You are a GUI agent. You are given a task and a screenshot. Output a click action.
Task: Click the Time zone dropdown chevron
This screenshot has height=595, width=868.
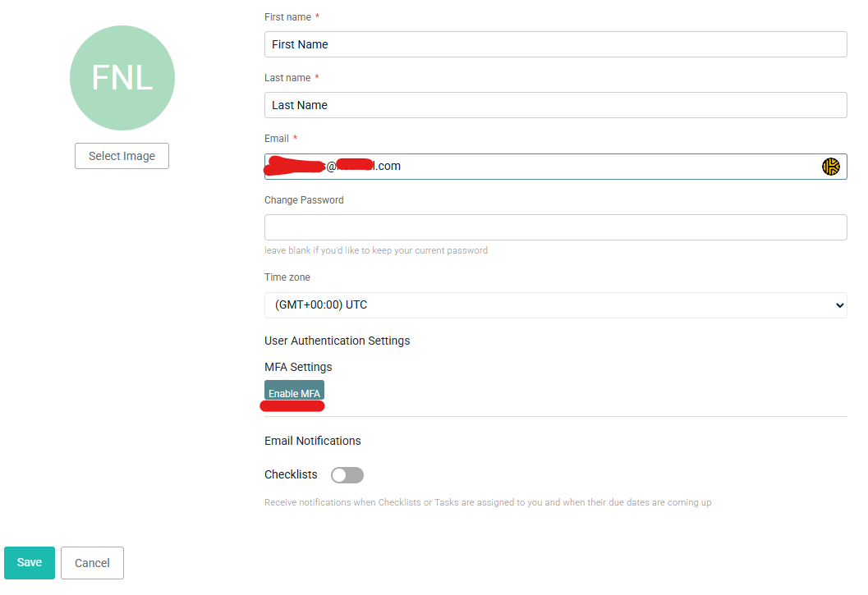coord(840,304)
